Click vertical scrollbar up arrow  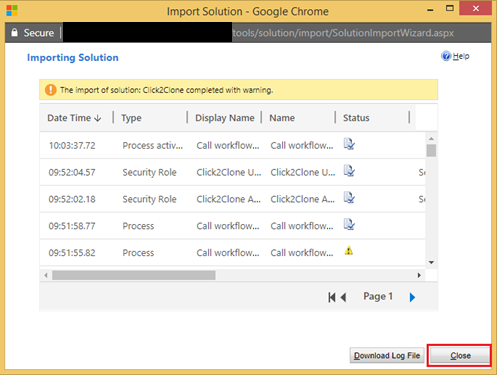point(431,138)
